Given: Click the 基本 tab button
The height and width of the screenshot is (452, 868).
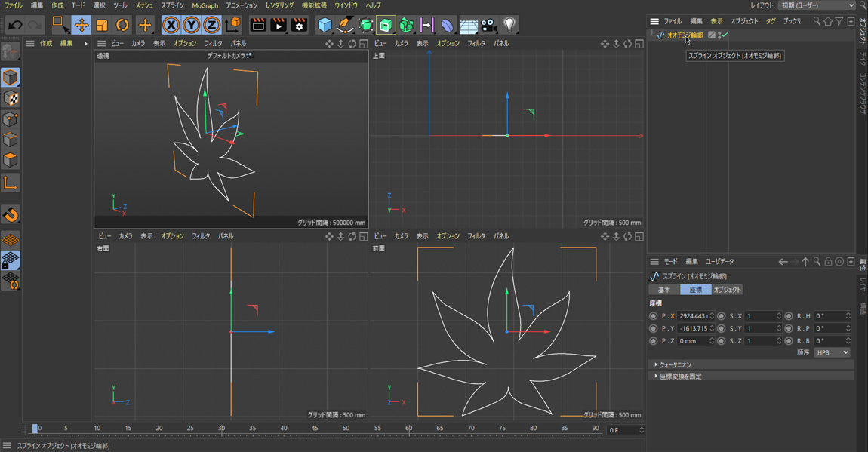Looking at the screenshot, I should point(663,290).
